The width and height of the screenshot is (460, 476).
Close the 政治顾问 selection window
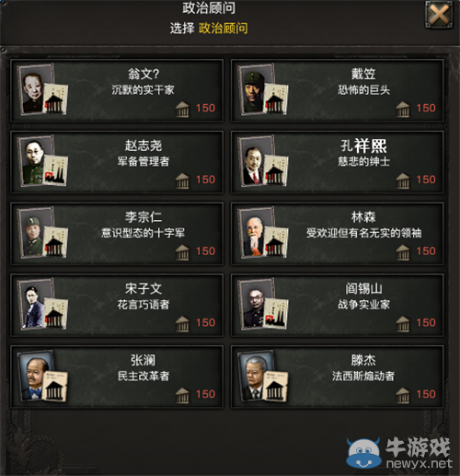tap(439, 15)
